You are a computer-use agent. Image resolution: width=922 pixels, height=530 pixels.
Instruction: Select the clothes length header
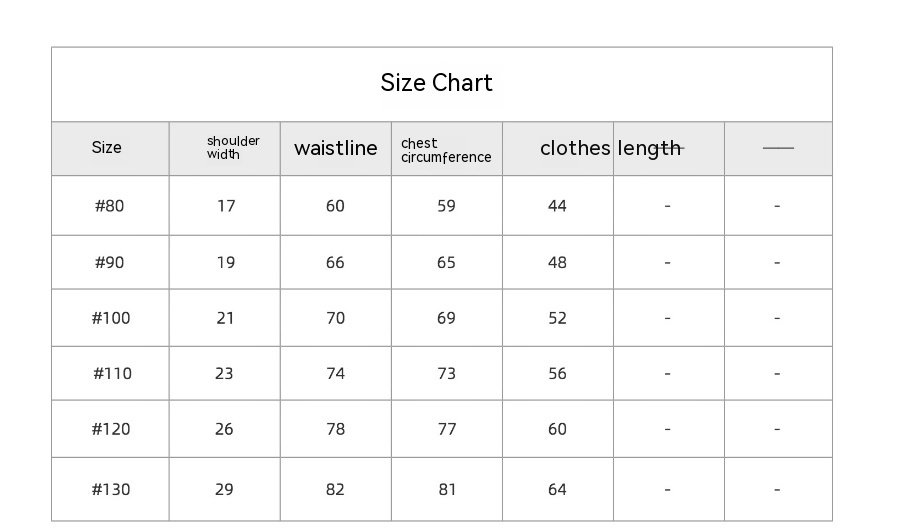(610, 149)
